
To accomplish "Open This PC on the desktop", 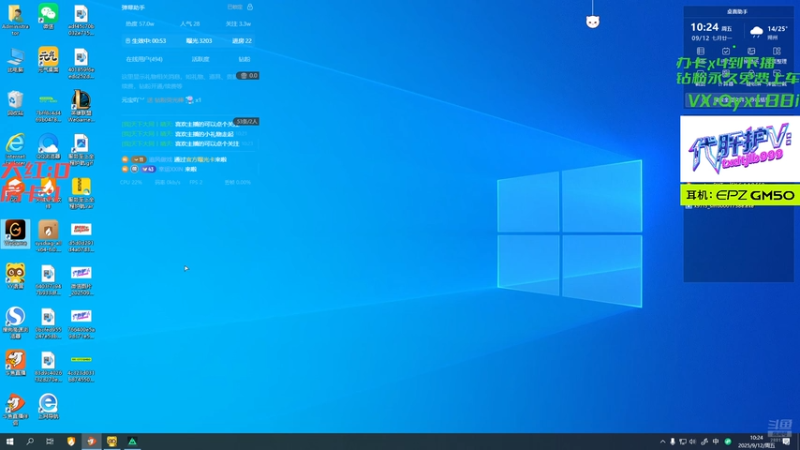I will [x=15, y=60].
